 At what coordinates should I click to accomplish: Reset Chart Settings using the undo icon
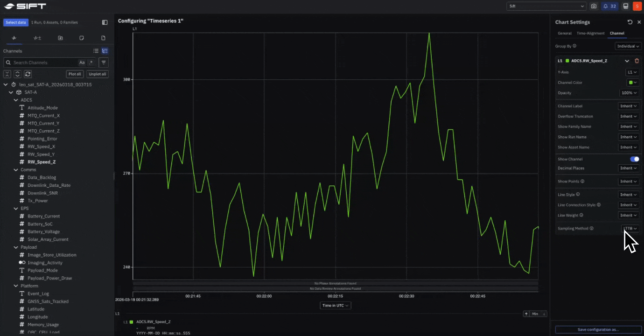tap(630, 22)
